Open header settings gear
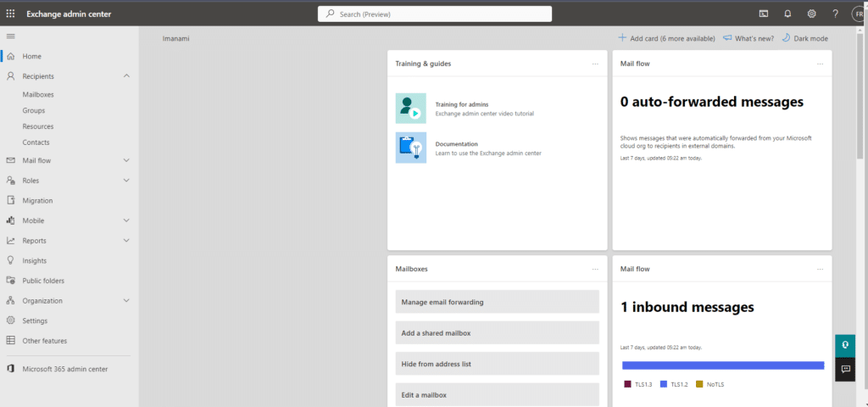Viewport: 868px width, 407px height. coord(811,14)
